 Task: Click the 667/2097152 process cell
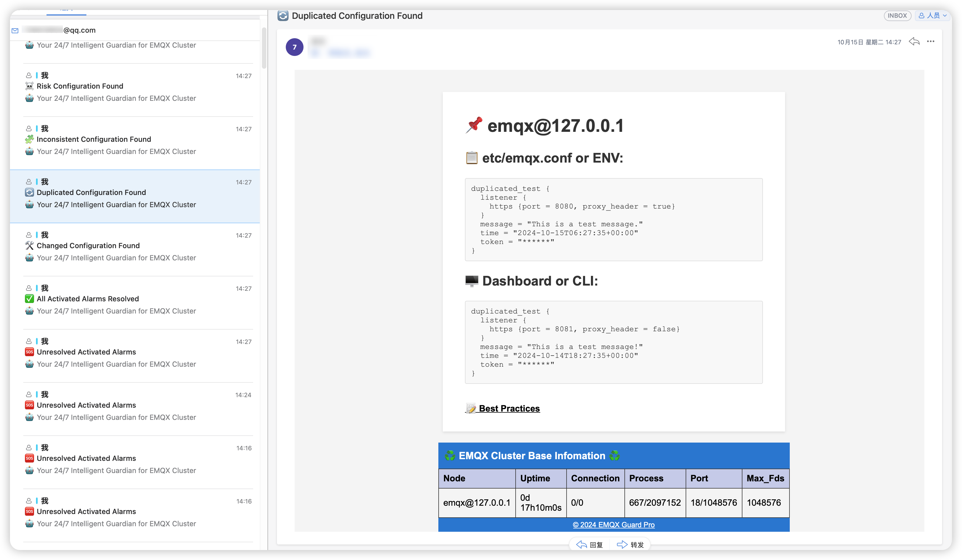pyautogui.click(x=655, y=503)
